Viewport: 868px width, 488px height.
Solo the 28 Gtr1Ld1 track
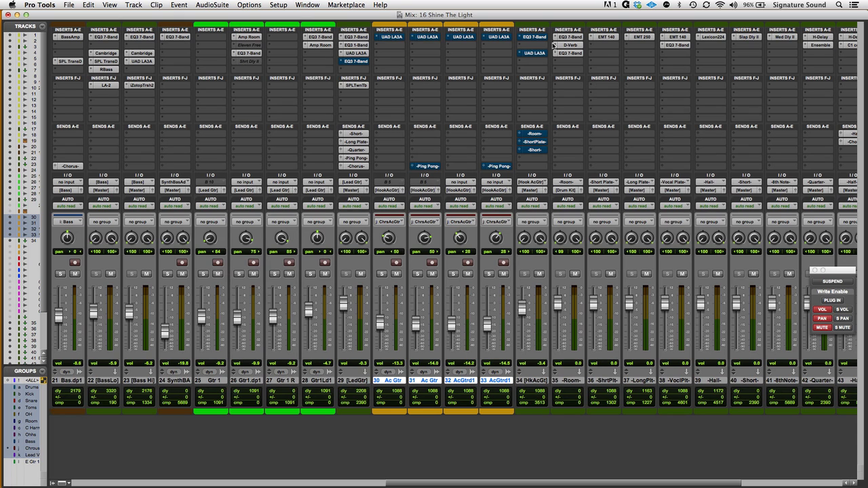click(x=310, y=274)
